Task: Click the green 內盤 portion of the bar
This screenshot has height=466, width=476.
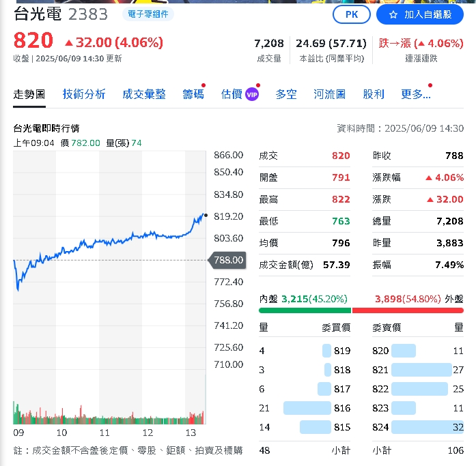Action: (x=305, y=310)
